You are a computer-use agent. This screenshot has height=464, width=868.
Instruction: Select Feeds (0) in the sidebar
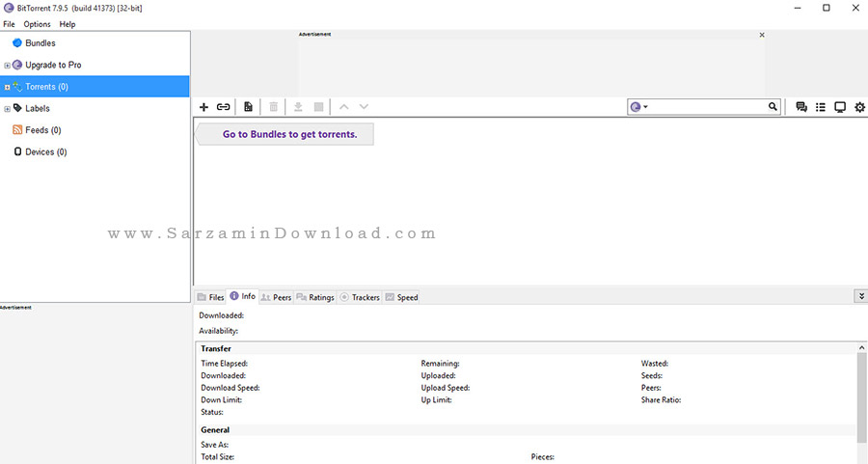point(43,130)
